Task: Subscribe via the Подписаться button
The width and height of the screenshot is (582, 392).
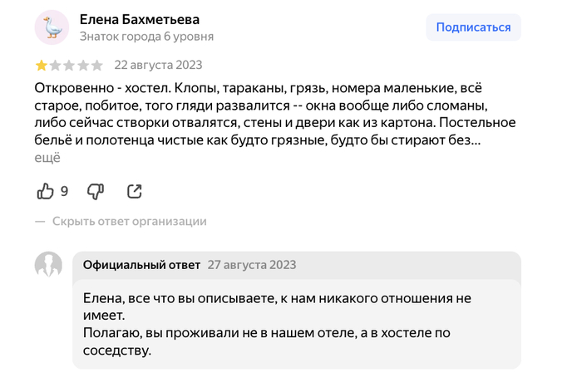Action: pos(473,27)
